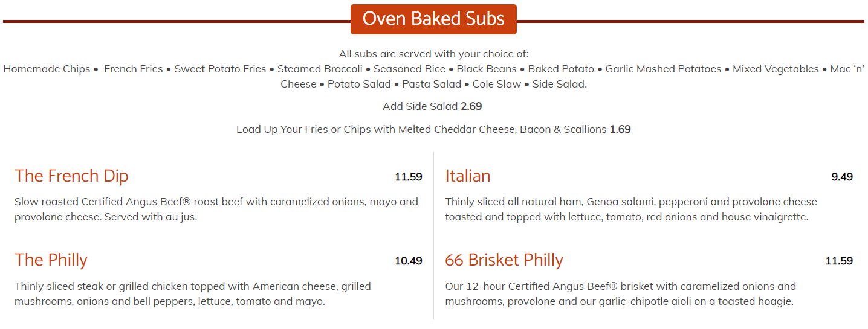
Task: Select The Philly description paragraph
Action: point(192,293)
